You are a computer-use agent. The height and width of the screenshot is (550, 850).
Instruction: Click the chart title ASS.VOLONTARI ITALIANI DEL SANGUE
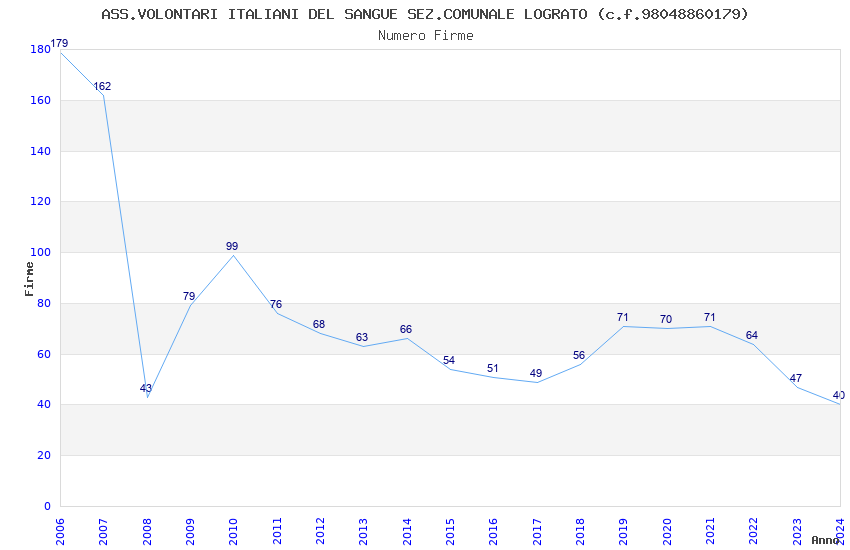(425, 14)
